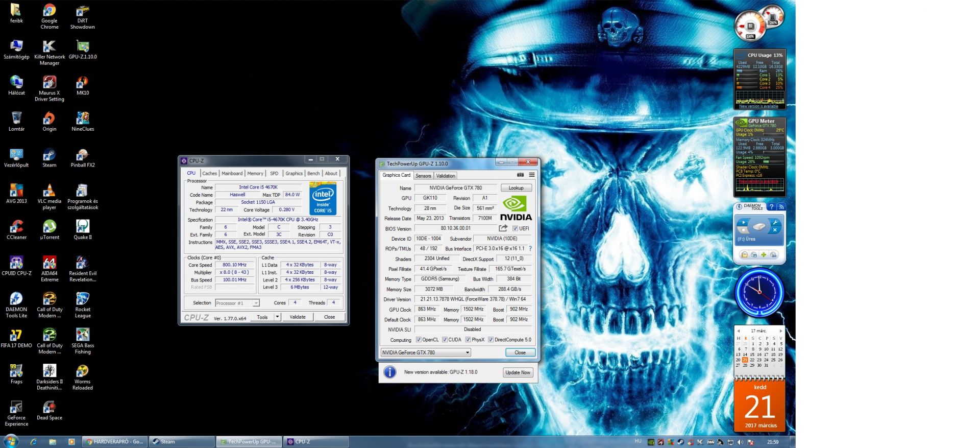
Task: Click the New version is available link in CPU gadget
Action: [758, 106]
